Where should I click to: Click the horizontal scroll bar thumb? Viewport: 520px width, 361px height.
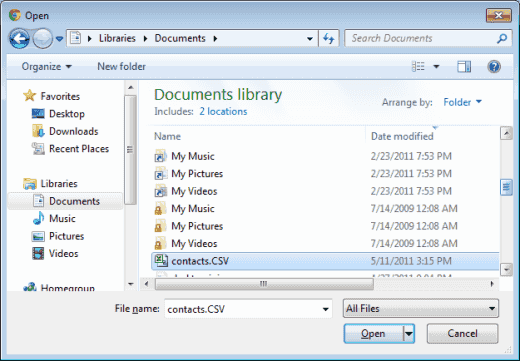click(x=264, y=284)
